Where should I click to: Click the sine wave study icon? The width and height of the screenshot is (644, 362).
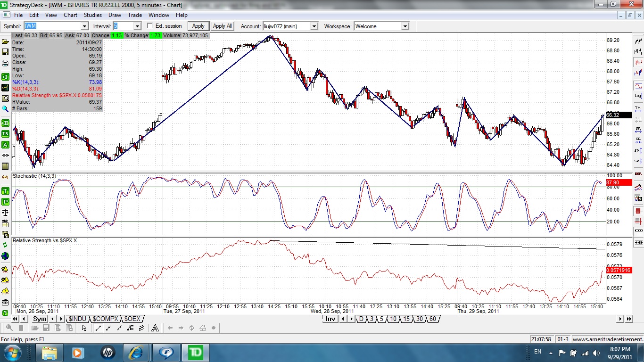point(638,85)
